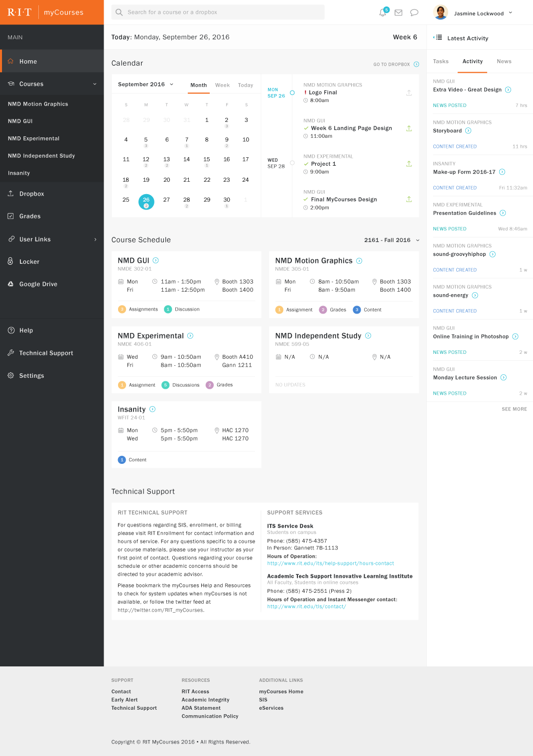Click arrow icon next to NMD Motion Graphics course

coord(359,261)
